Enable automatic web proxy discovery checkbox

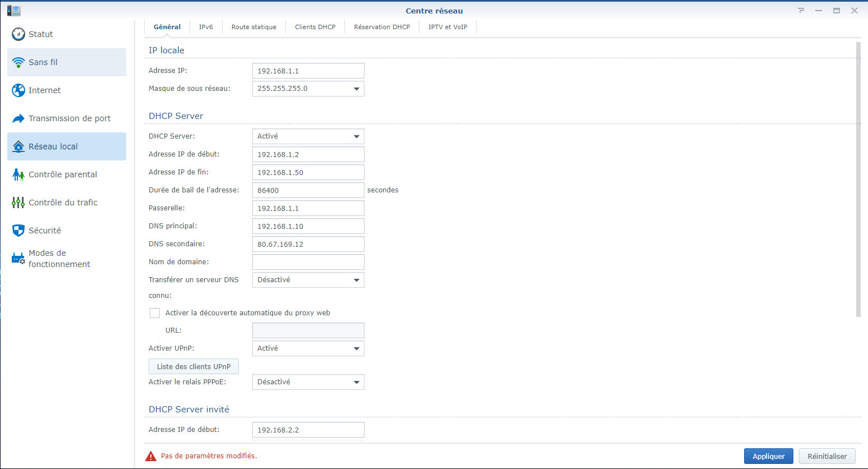pos(155,313)
